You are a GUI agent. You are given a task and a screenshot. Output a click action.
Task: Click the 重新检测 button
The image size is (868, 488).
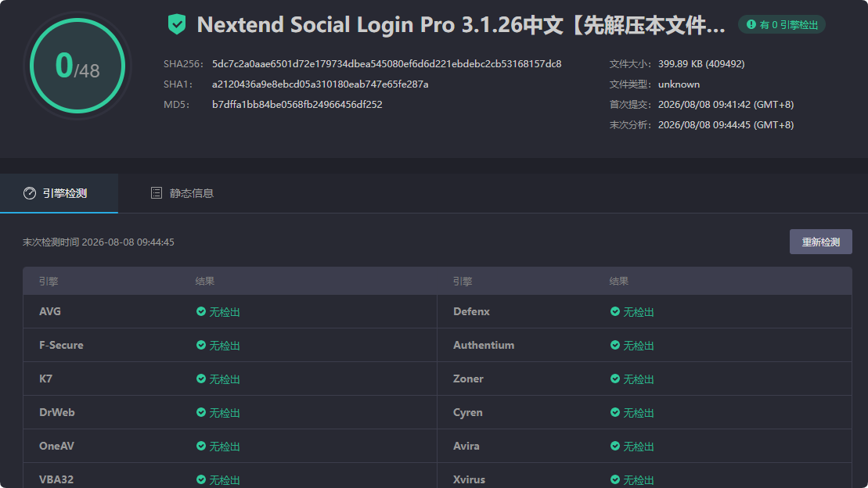(x=820, y=242)
